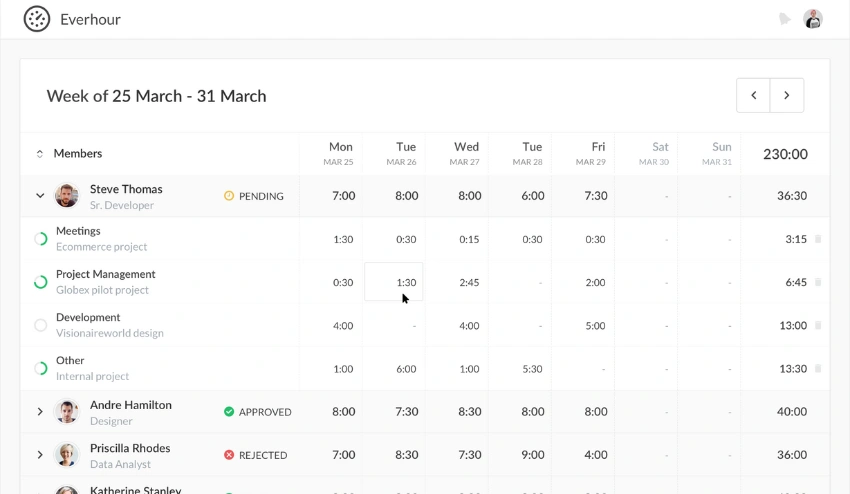Click the Development task name

[88, 317]
